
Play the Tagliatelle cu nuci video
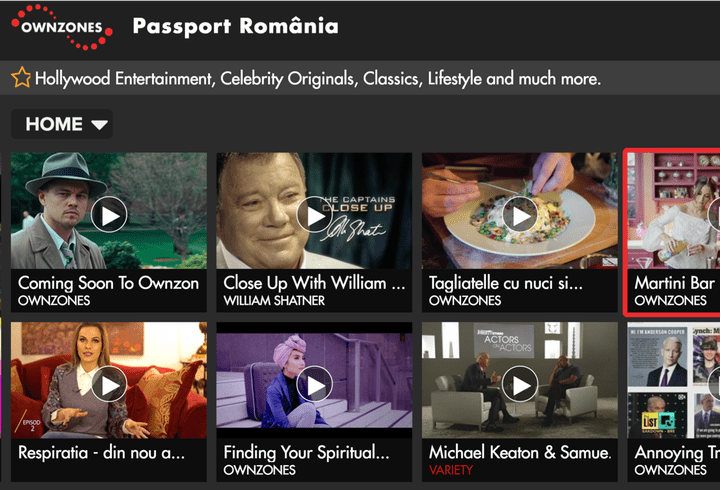[x=520, y=214]
